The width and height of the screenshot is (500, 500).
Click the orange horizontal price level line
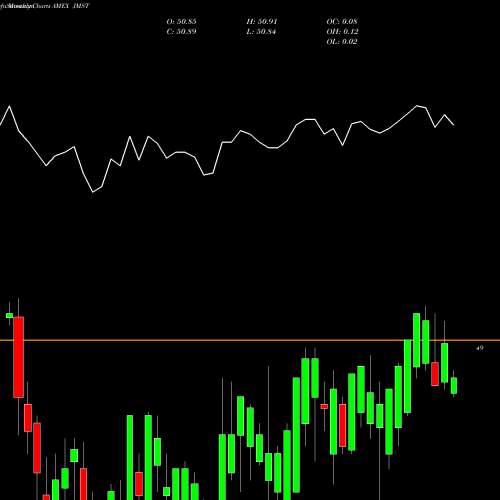(x=250, y=340)
